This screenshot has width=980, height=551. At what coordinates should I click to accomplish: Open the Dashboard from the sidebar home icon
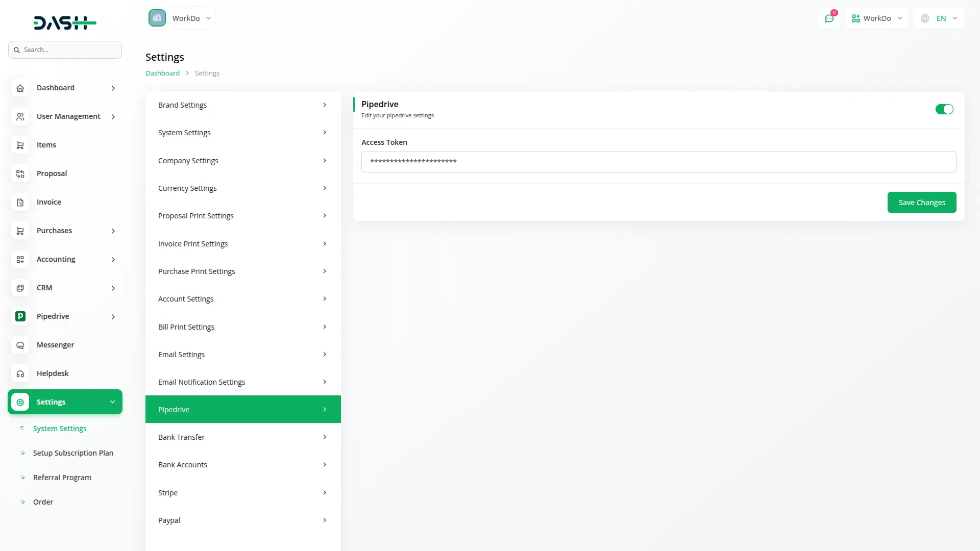point(20,88)
